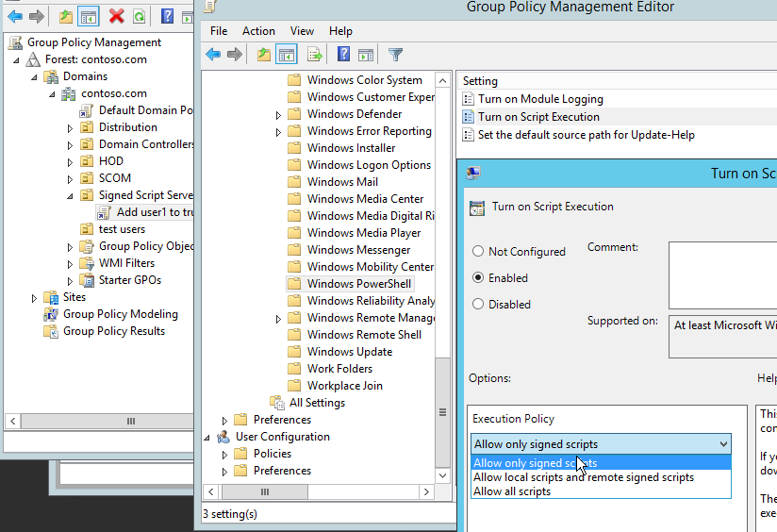Expand Distribution OU node
Screen dimensions: 777x532
70,128
